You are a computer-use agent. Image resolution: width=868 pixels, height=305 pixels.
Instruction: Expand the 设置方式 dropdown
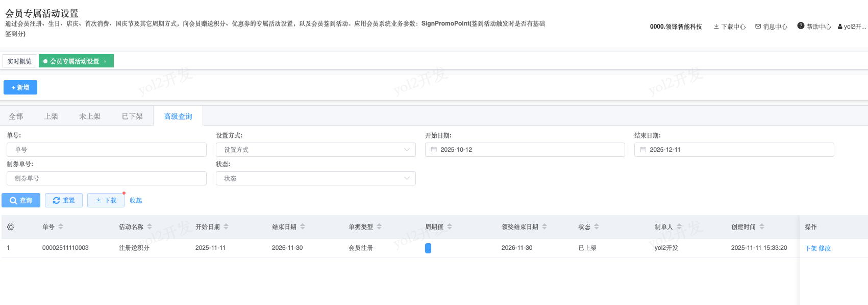pos(315,150)
